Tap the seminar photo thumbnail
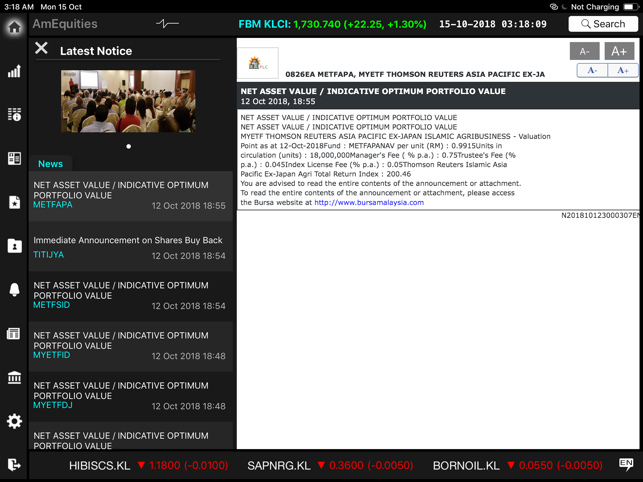This screenshot has height=482, width=643. 128,101
